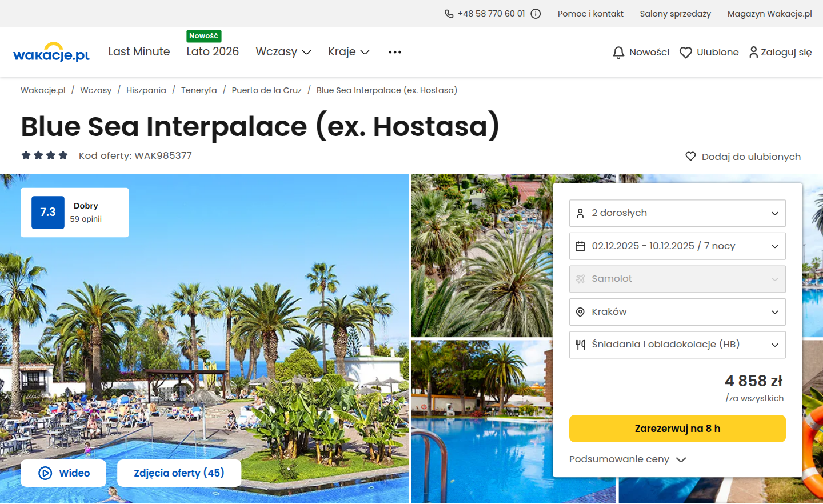Click Teneryfa in the breadcrumb

click(199, 90)
